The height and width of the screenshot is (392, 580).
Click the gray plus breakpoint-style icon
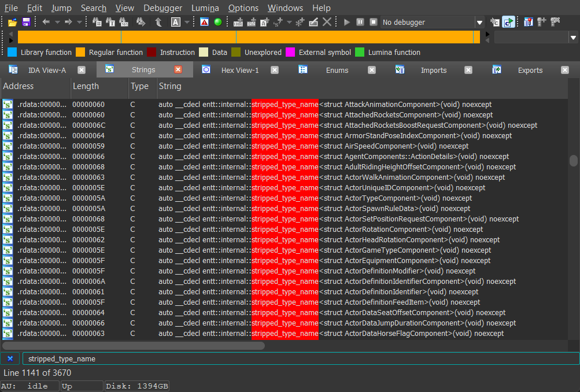point(542,22)
